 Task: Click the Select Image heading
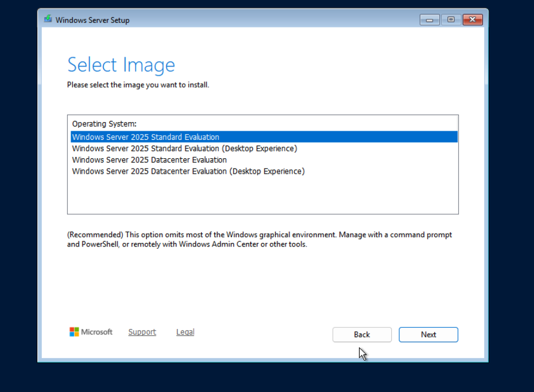click(121, 65)
